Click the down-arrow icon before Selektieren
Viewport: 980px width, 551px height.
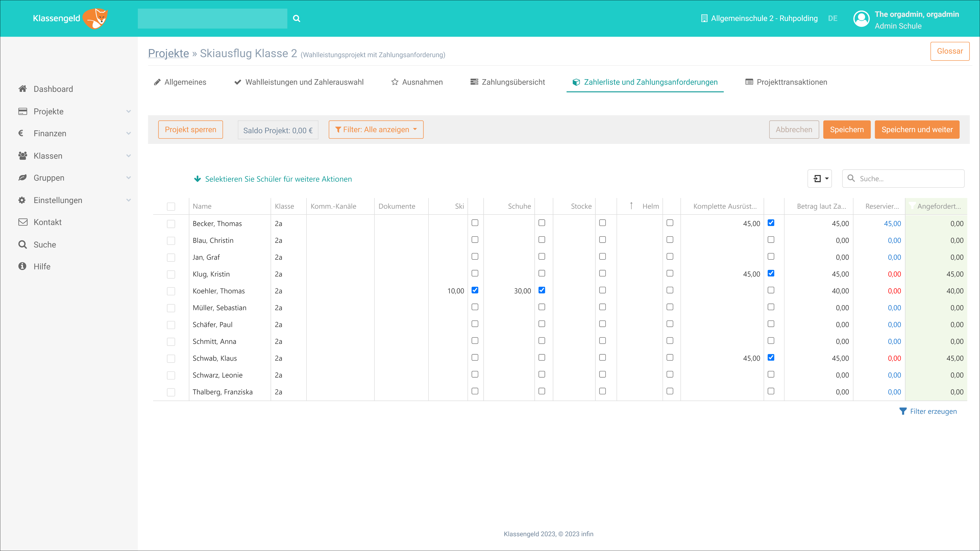coord(197,179)
